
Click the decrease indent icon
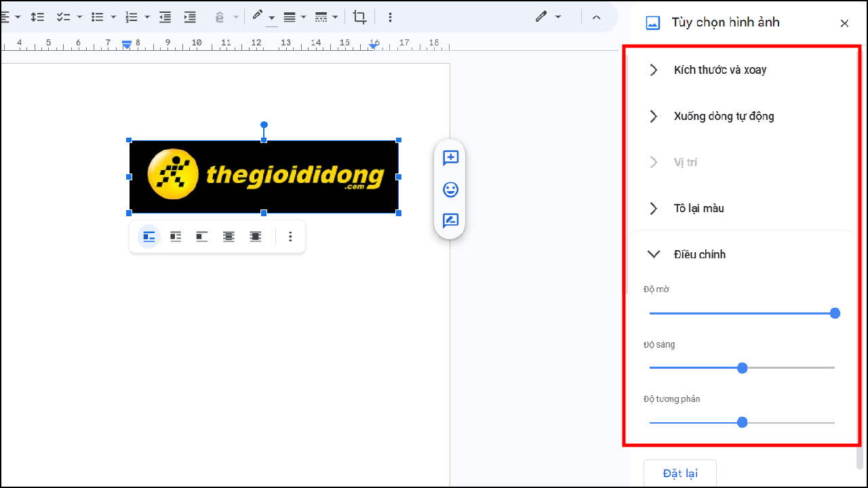pyautogui.click(x=165, y=17)
